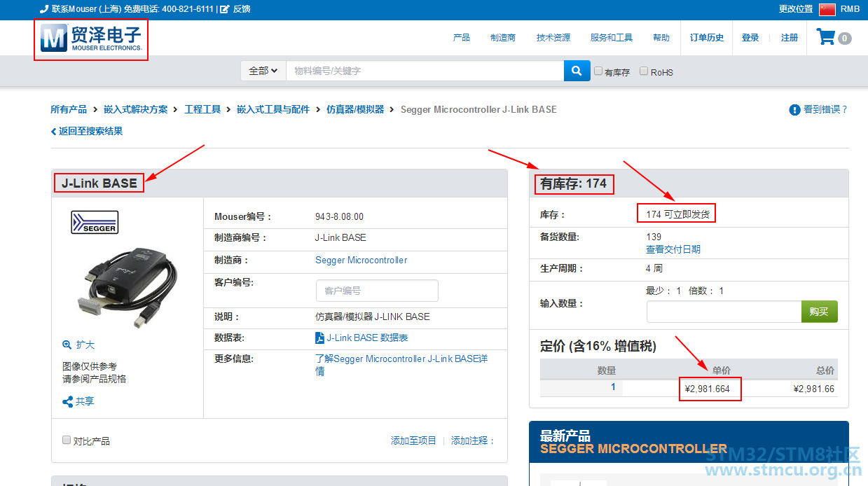Open the 制造商 menu
The height and width of the screenshot is (486, 868).
(x=503, y=38)
